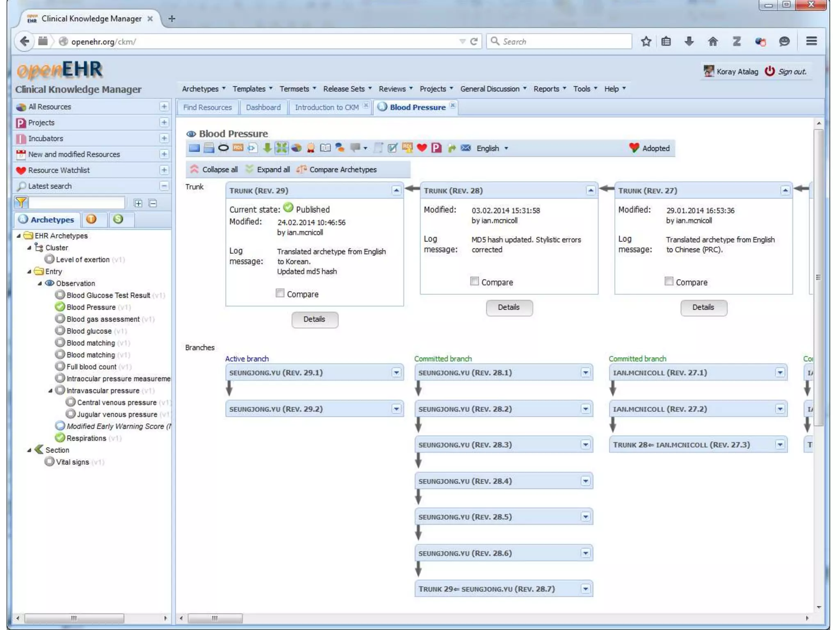
Task: Click the sidebar filter text field
Action: pos(77,203)
